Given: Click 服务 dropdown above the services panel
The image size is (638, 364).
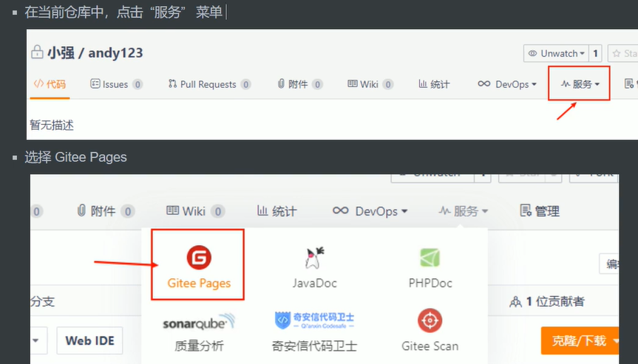Looking at the screenshot, I should [463, 211].
